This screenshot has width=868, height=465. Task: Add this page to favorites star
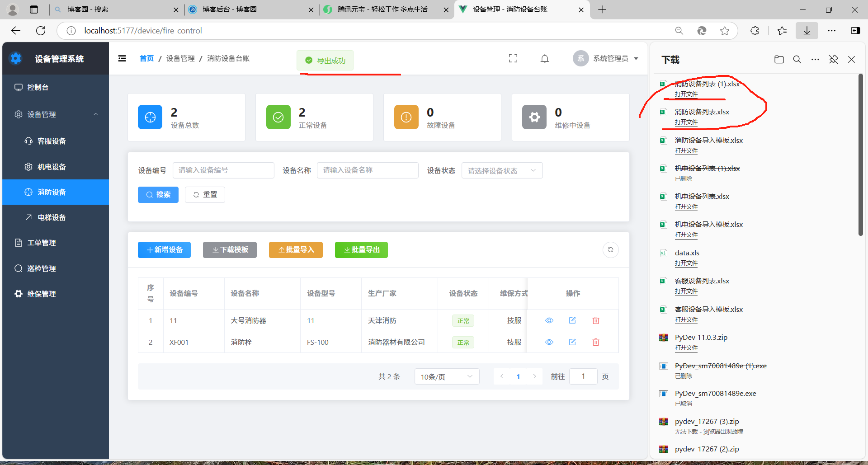[x=725, y=31]
